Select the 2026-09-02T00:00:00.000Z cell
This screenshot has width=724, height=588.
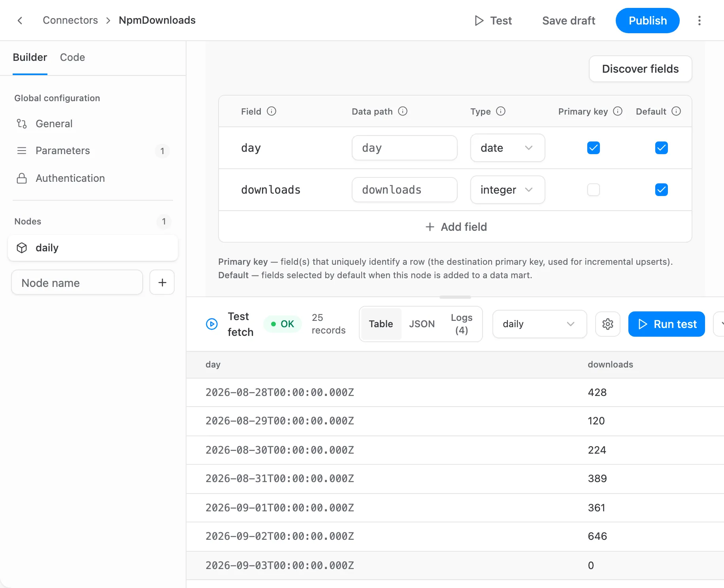[280, 536]
